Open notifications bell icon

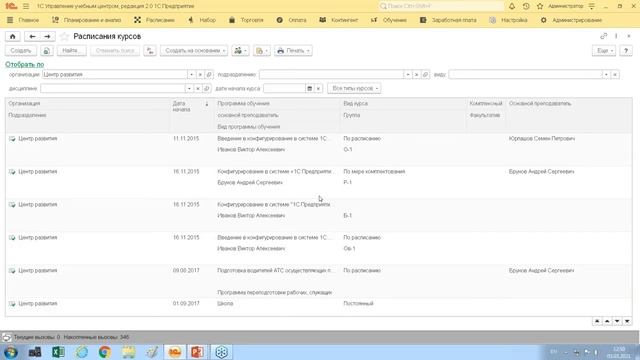[x=512, y=6]
